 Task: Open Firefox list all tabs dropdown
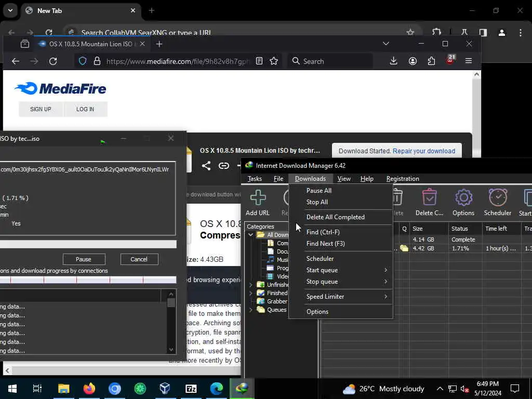(386, 44)
